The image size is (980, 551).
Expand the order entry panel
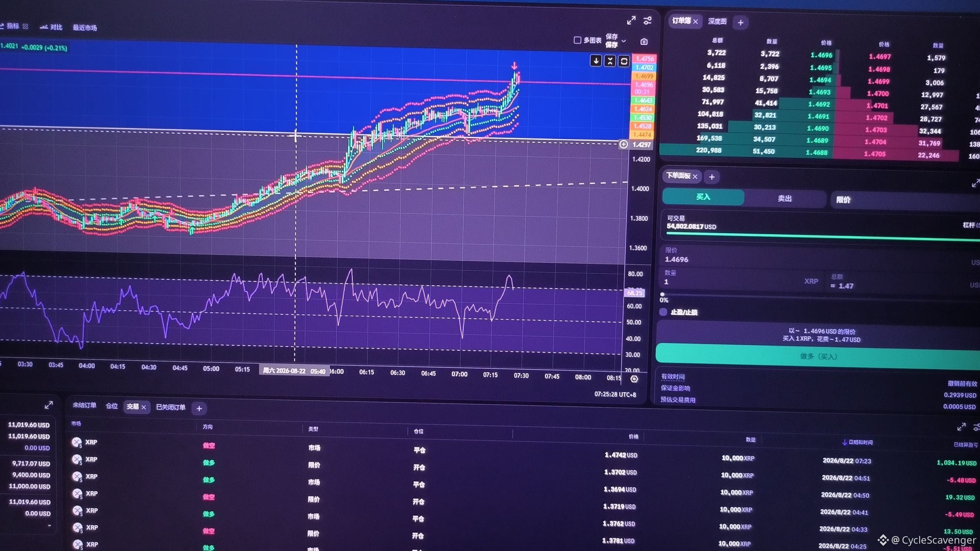click(975, 183)
